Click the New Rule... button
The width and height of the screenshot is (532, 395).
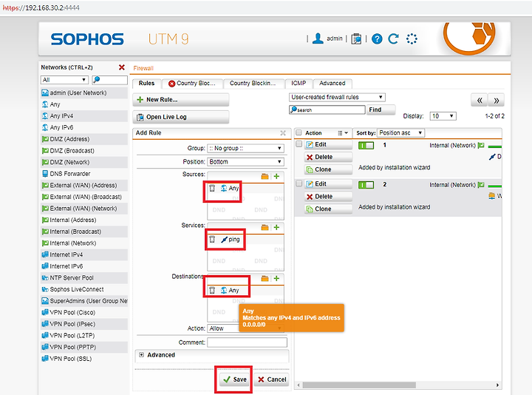[181, 100]
